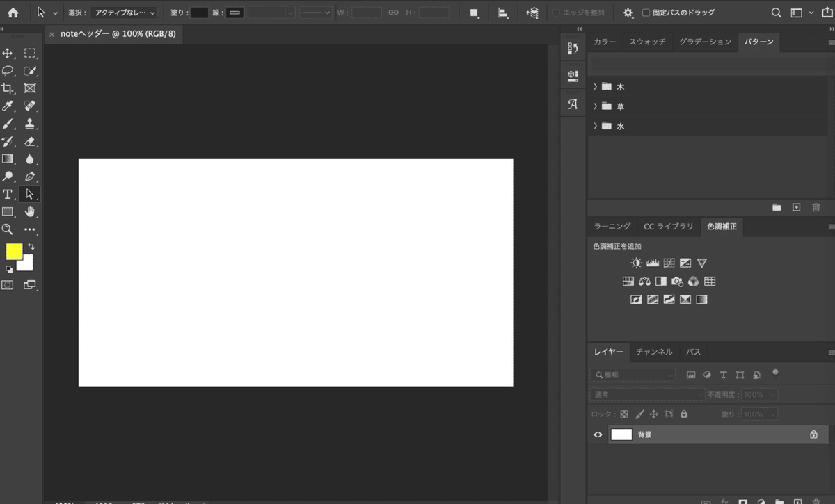Viewport: 835px width, 504px height.
Task: Select the History Brush tool
Action: click(x=8, y=141)
